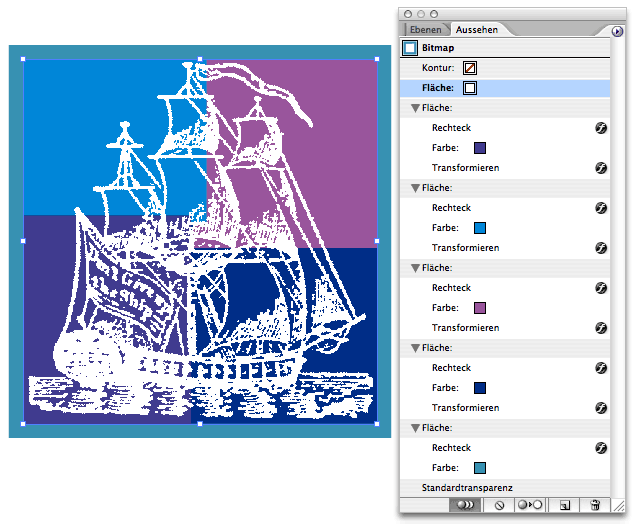Click the Clear Appearance icon
This screenshot has width=636, height=524.
coord(499,505)
